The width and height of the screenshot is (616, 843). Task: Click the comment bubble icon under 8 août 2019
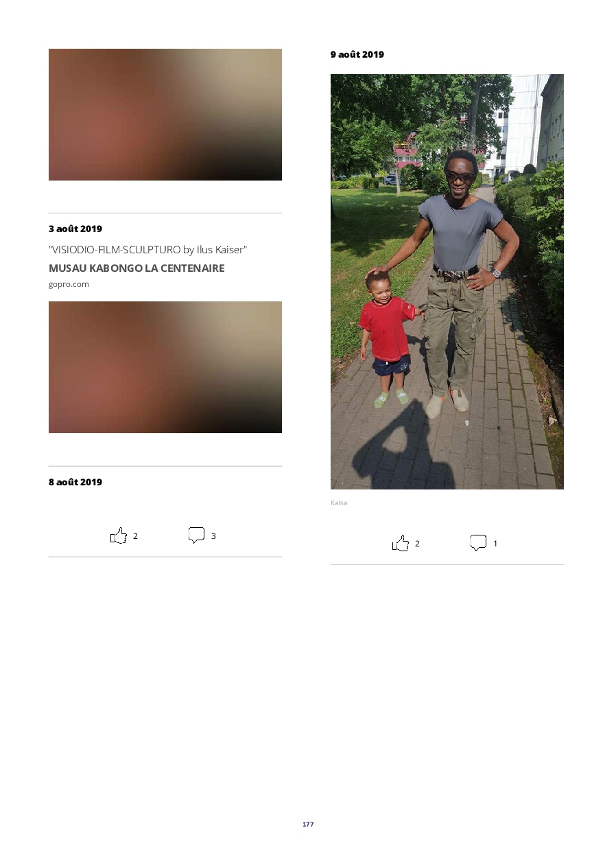(196, 535)
